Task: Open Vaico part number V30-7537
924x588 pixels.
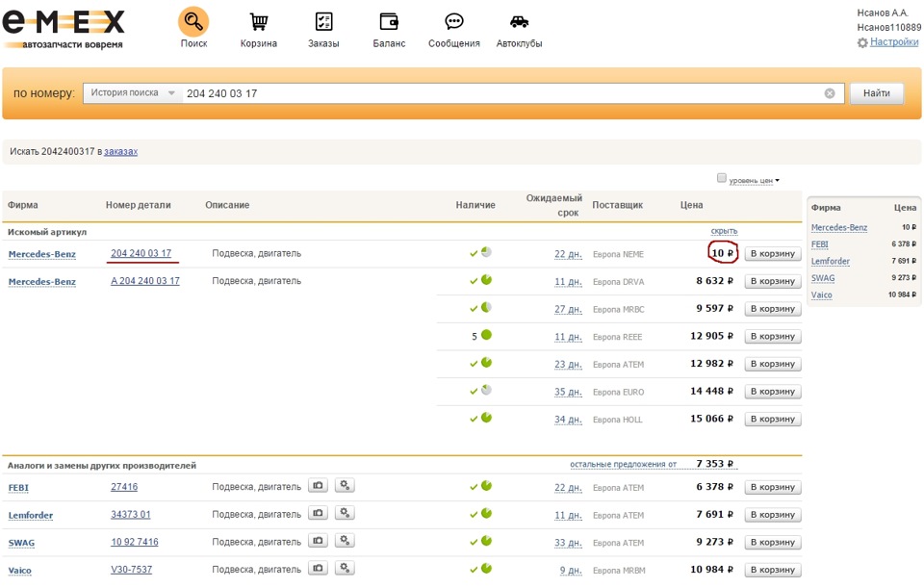Action: pos(132,570)
